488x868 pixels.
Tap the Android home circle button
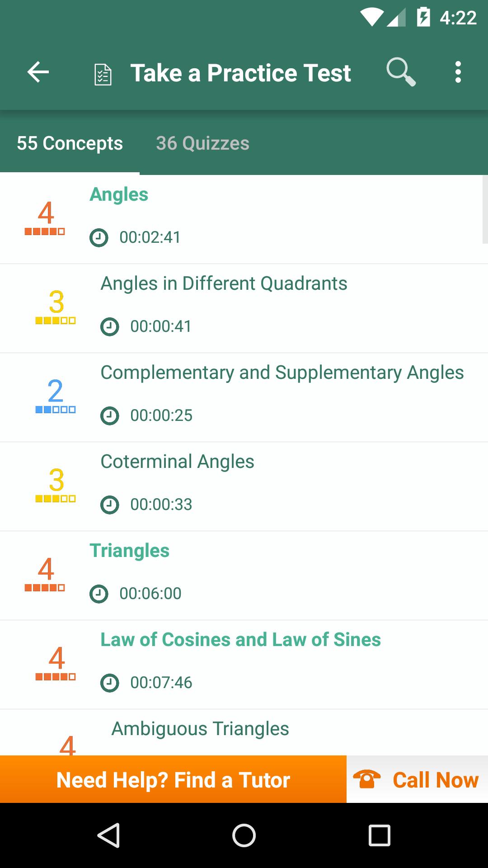(x=244, y=835)
